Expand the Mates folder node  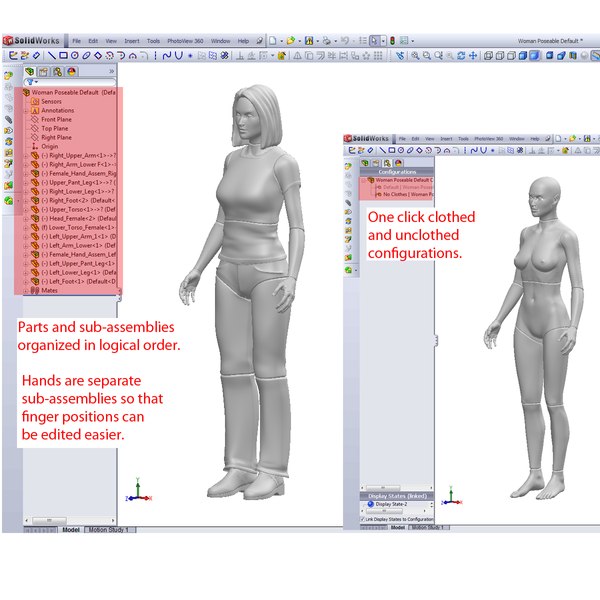(26, 291)
